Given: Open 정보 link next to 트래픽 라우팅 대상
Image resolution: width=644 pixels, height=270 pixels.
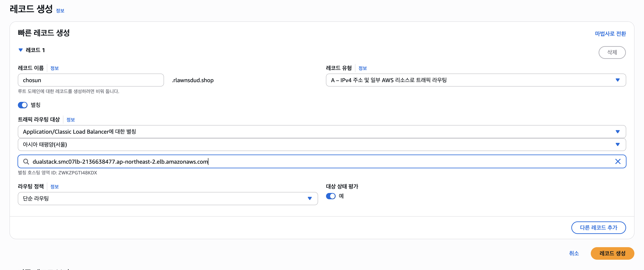Looking at the screenshot, I should [x=70, y=120].
